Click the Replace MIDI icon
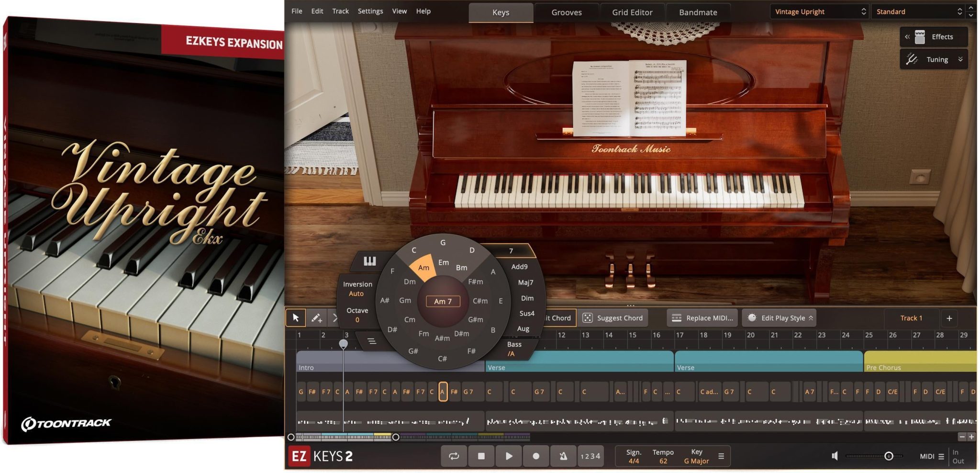 [x=677, y=318]
